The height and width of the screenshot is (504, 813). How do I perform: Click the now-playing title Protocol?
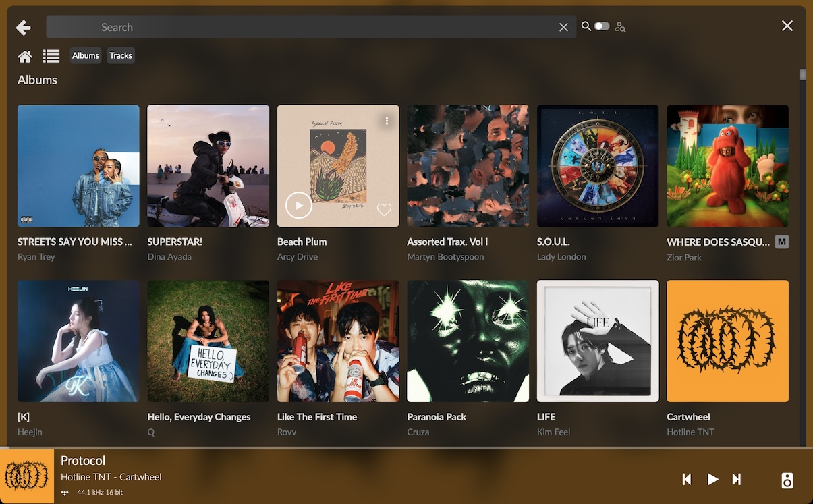(83, 461)
